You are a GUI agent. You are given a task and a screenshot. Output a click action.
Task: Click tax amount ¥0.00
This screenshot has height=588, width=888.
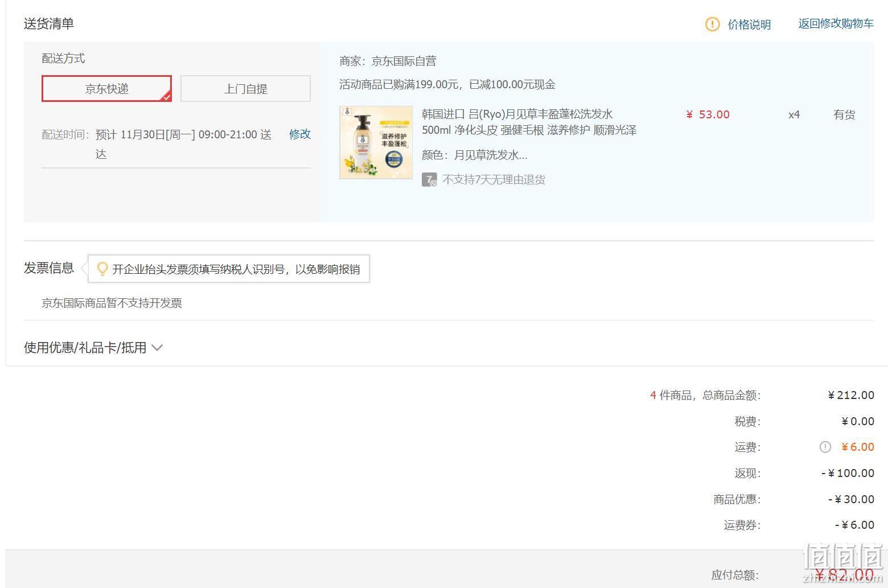coord(858,421)
